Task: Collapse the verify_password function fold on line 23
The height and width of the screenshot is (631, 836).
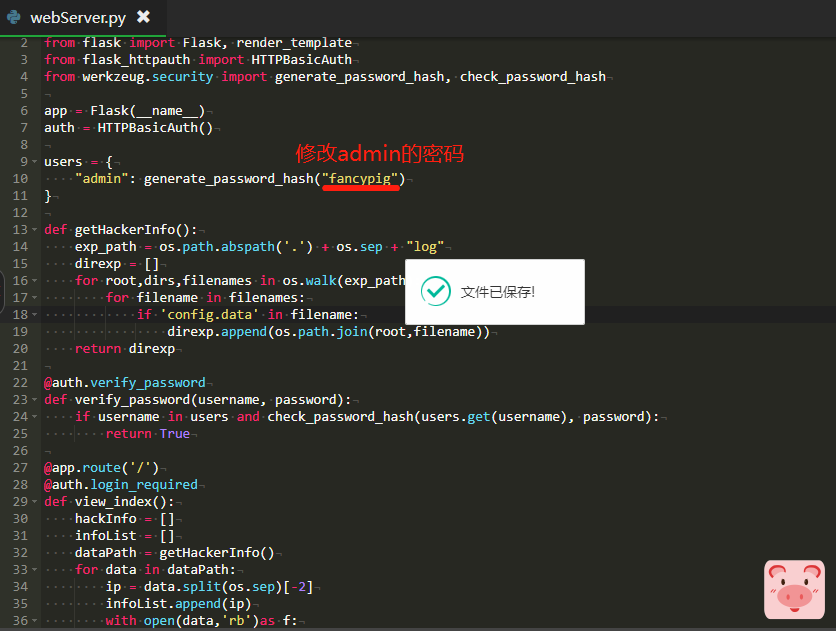Action: [35, 400]
